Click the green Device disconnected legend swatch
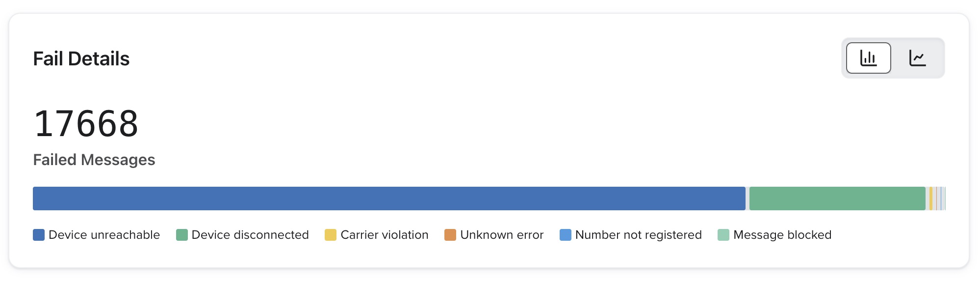Image resolution: width=980 pixels, height=284 pixels. [182, 235]
